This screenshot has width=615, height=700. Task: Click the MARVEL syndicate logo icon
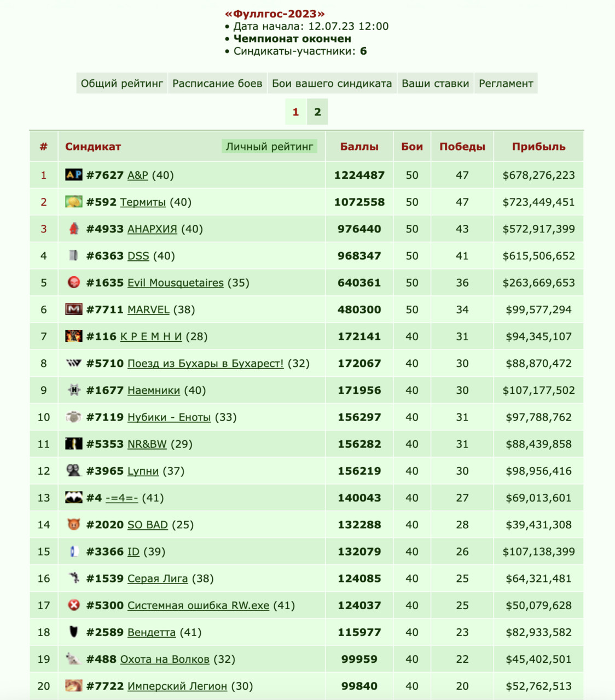coord(74,309)
